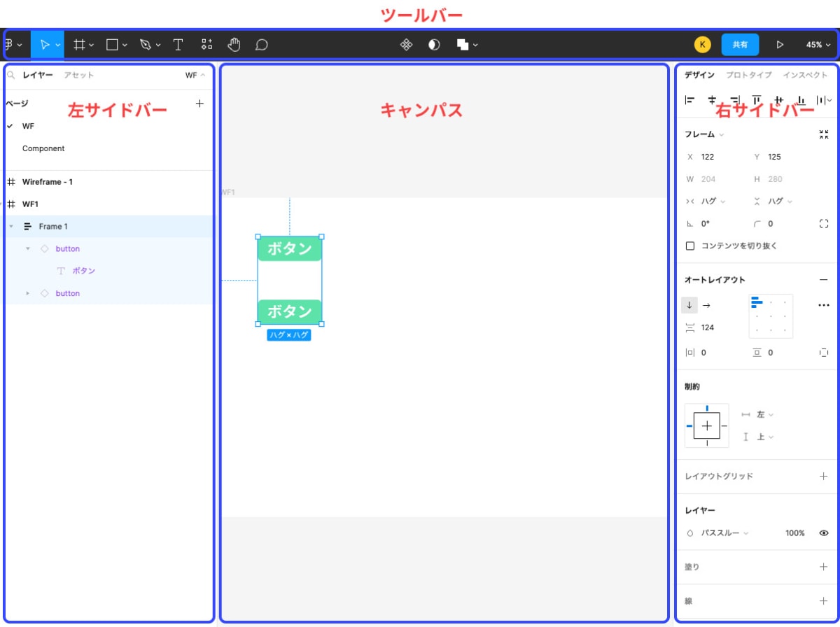Collapse pages with WF dropdown
Image resolution: width=840 pixels, height=627 pixels.
pyautogui.click(x=195, y=75)
